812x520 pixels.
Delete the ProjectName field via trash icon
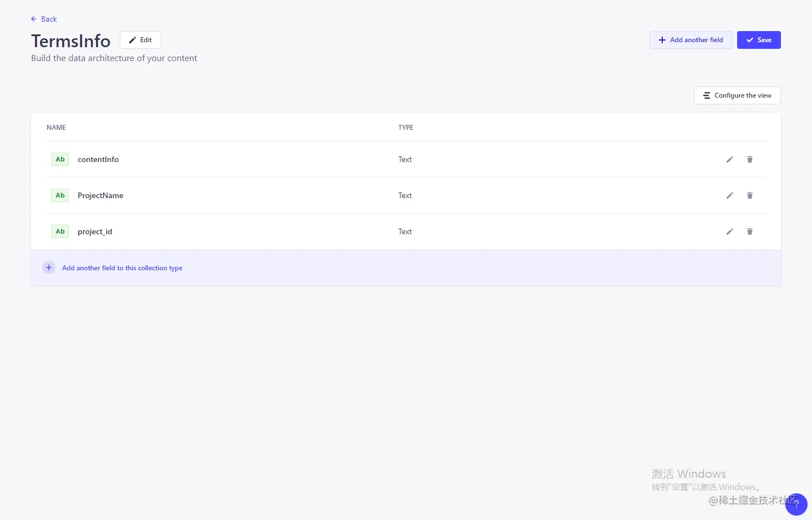[749, 195]
